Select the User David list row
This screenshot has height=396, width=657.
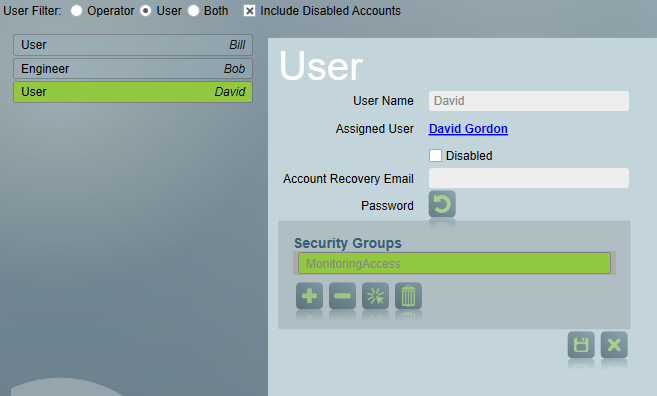coord(133,92)
